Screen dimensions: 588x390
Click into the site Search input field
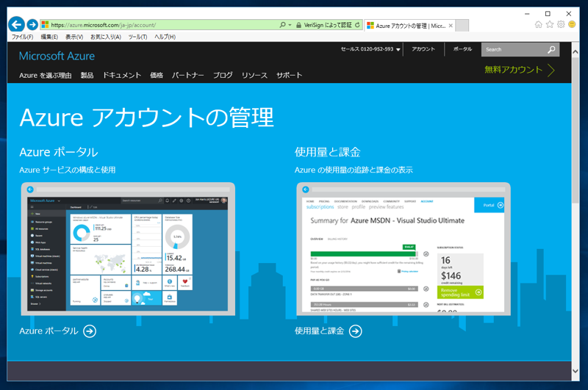coord(514,49)
